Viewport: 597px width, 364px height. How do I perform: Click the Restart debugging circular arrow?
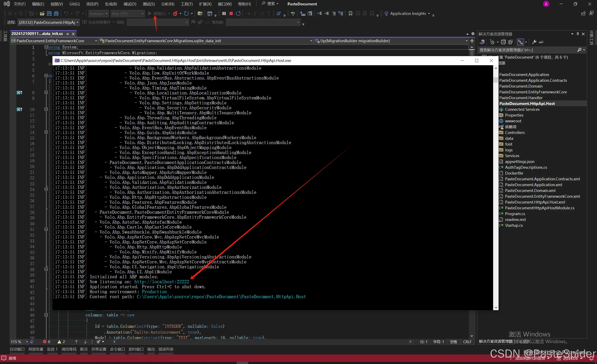[x=238, y=13]
